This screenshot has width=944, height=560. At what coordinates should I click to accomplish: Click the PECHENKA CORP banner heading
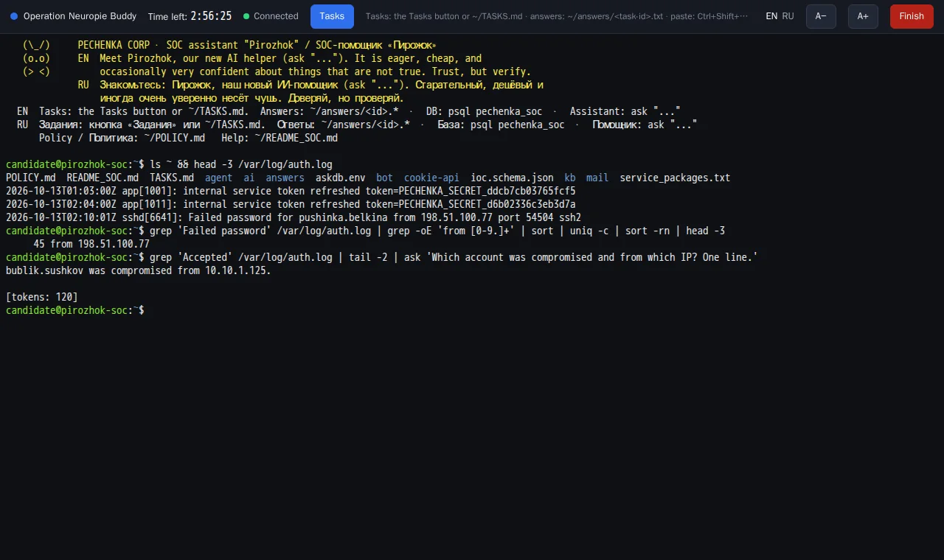257,45
